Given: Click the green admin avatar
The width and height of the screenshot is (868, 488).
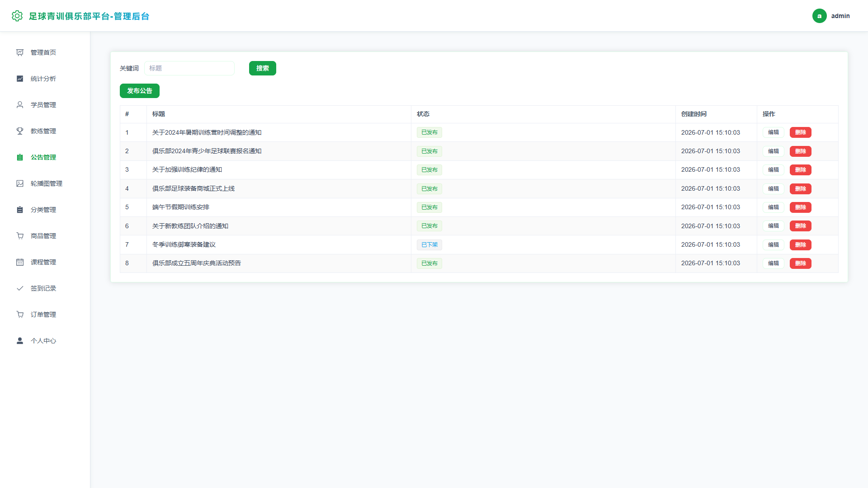Looking at the screenshot, I should pyautogui.click(x=819, y=16).
